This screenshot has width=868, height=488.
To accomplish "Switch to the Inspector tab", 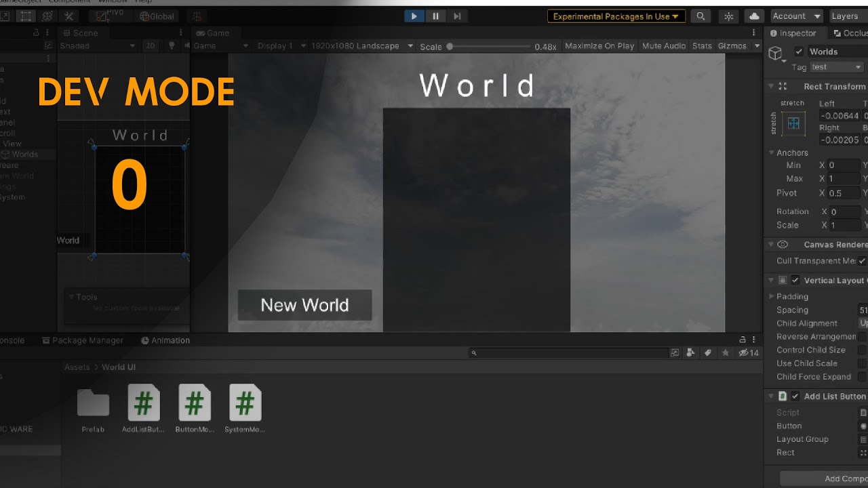I will 793,33.
